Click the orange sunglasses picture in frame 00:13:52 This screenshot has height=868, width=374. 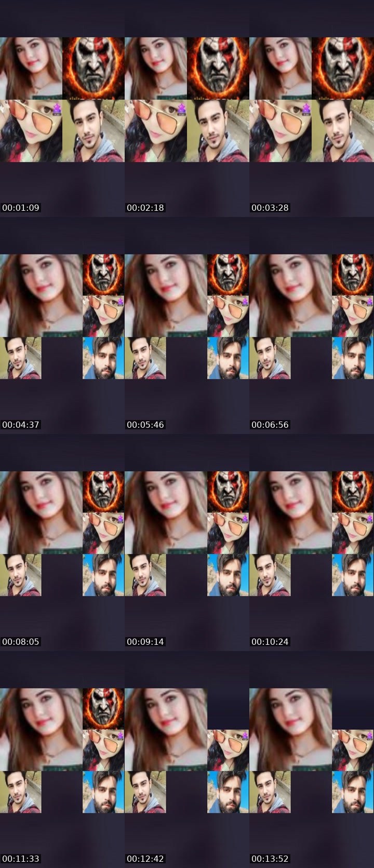(x=353, y=750)
